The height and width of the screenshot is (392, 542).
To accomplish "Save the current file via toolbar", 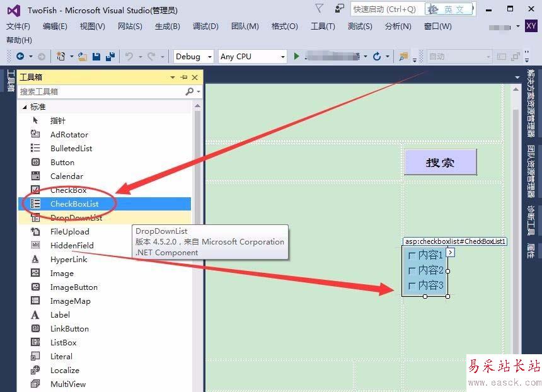I will (96, 56).
